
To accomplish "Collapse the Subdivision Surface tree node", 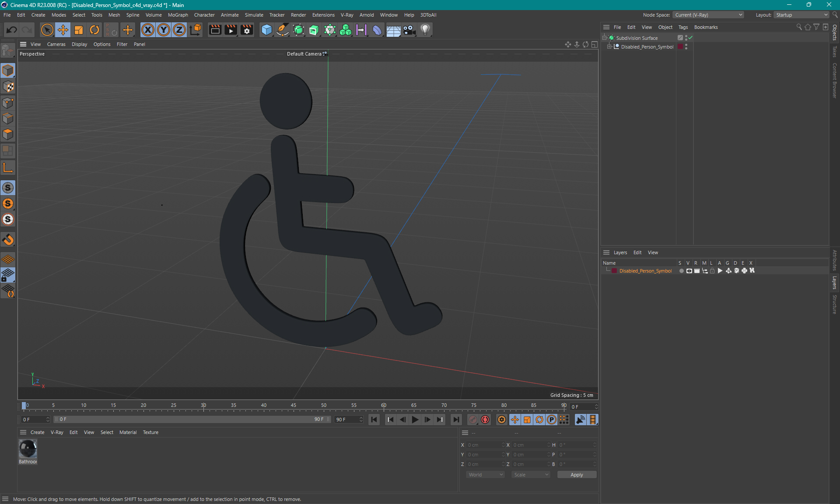I will click(605, 38).
